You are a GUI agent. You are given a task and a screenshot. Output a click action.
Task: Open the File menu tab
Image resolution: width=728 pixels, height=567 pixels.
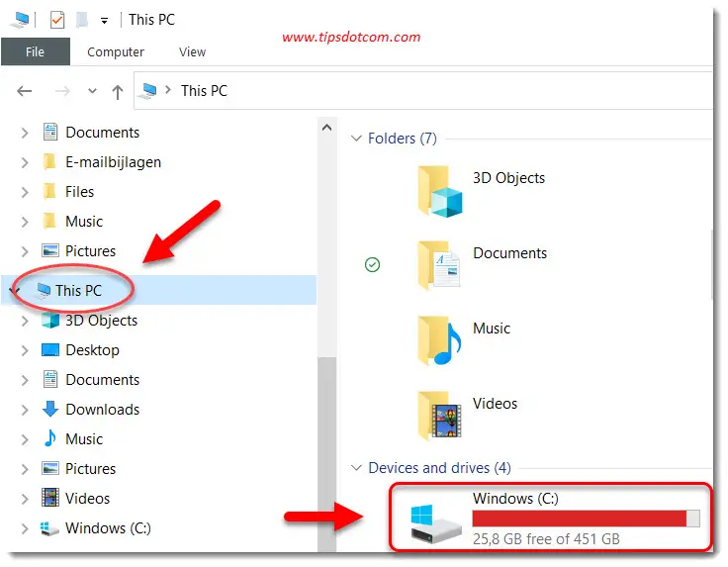36,51
